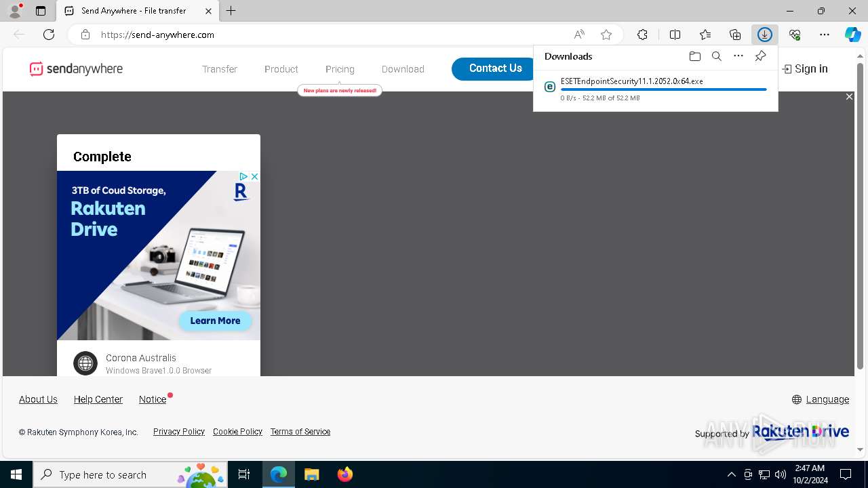Close the transfer overlay X

point(849,97)
